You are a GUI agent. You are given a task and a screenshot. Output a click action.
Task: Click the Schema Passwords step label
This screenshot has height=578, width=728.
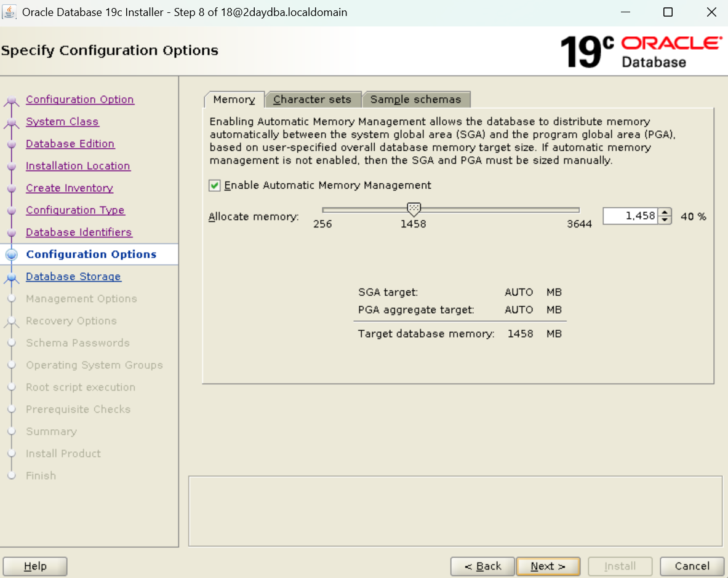[x=78, y=343]
